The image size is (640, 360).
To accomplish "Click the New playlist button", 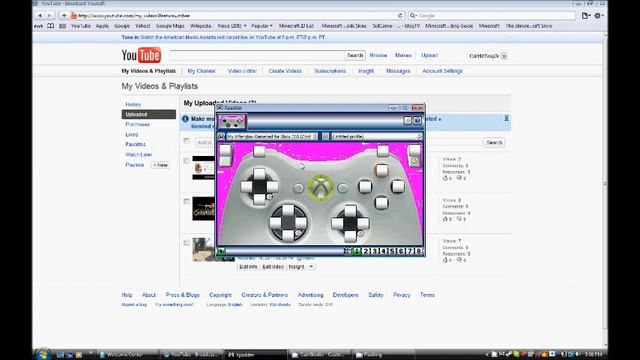I will click(x=161, y=165).
